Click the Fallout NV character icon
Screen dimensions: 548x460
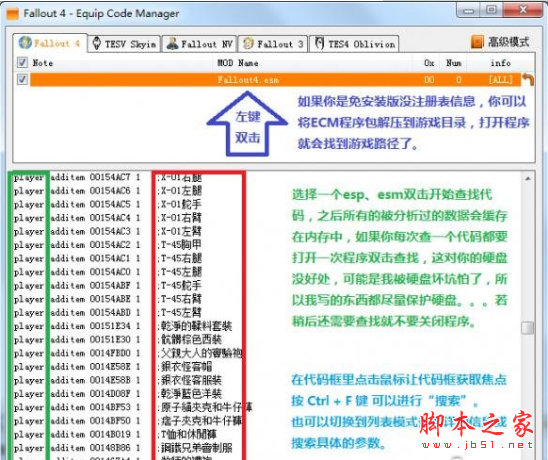coord(172,44)
